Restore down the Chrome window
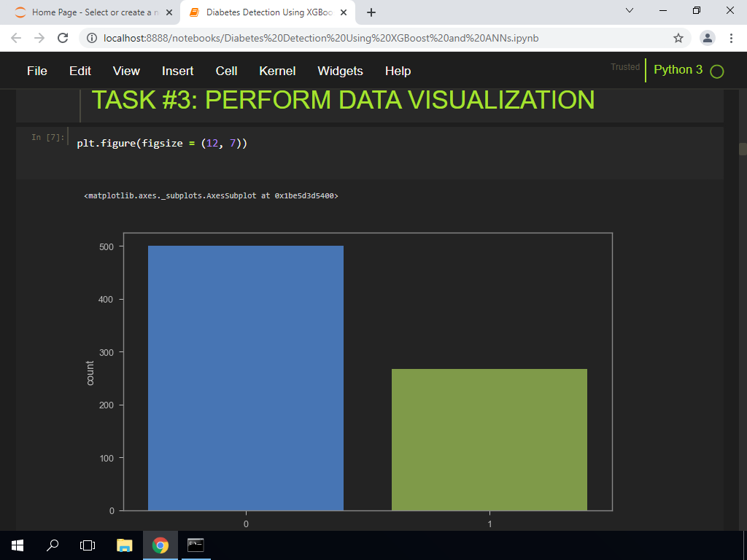 point(697,10)
